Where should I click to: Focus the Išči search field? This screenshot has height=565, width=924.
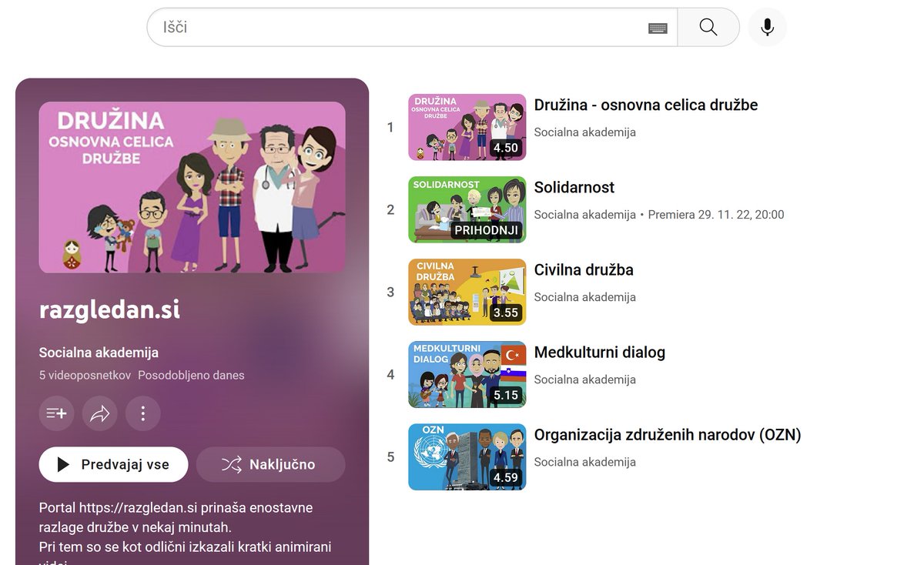coord(412,27)
